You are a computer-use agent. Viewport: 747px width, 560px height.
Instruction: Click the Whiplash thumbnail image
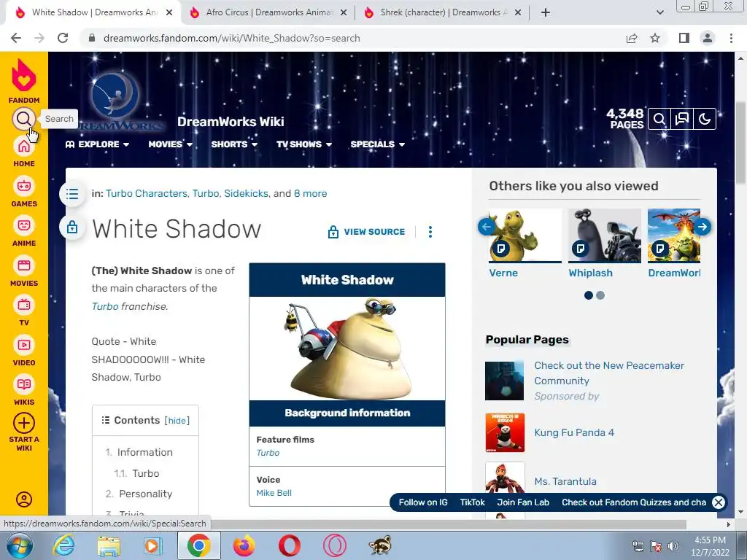point(605,236)
